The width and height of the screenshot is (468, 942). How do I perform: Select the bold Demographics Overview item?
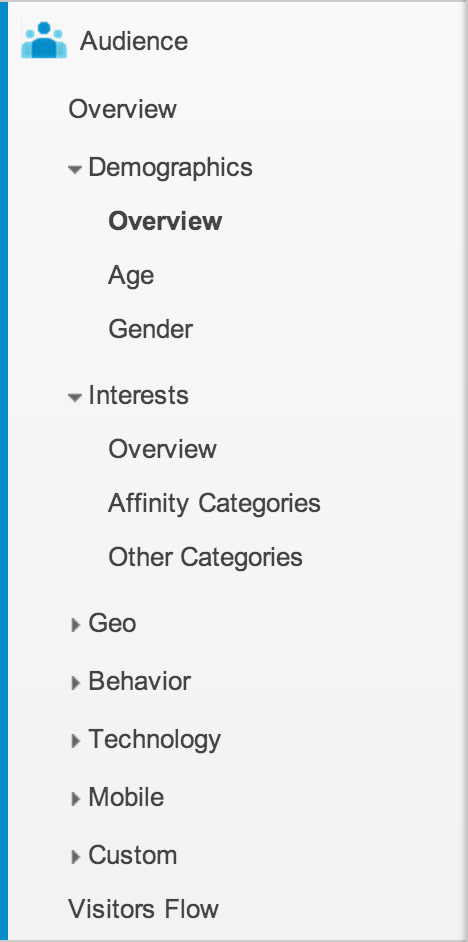tap(165, 221)
